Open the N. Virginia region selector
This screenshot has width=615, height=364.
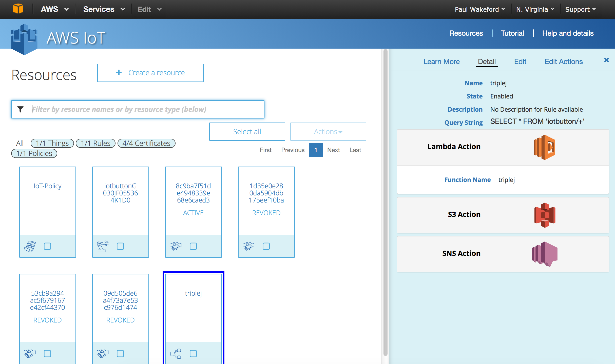535,9
